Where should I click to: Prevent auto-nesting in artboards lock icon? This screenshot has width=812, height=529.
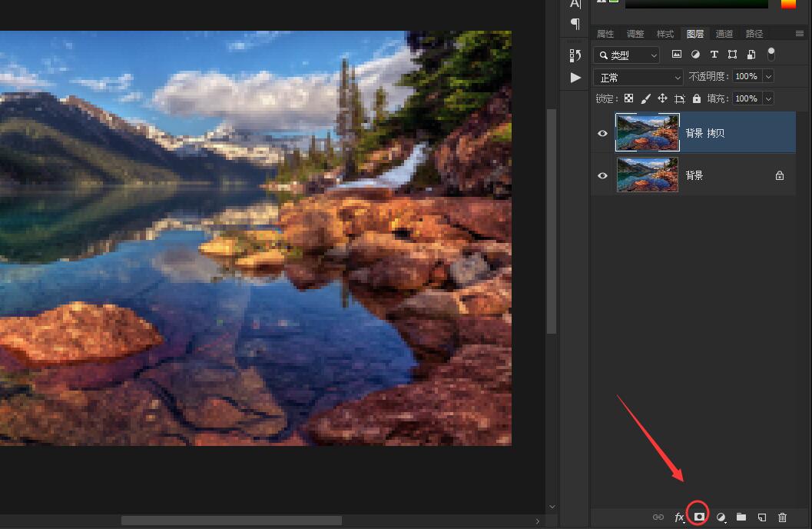point(679,98)
